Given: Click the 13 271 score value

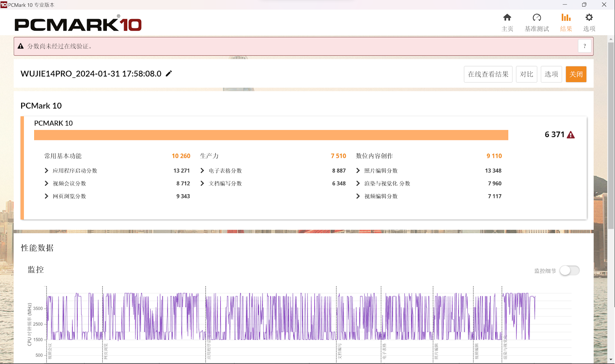Looking at the screenshot, I should pos(181,170).
